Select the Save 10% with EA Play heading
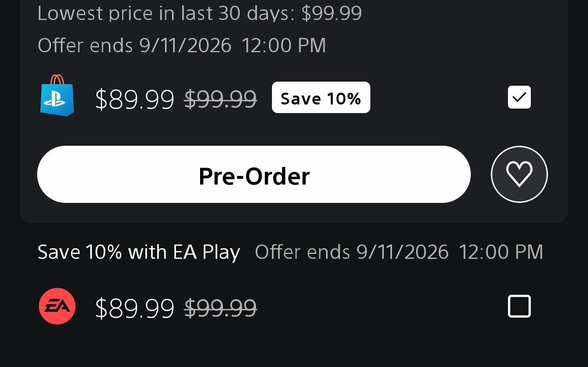The height and width of the screenshot is (367, 588). coord(139,252)
